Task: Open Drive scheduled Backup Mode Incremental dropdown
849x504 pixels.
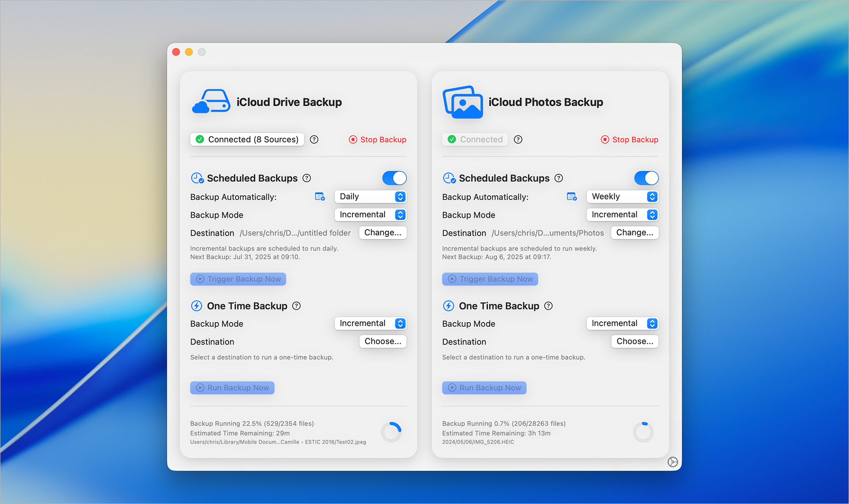Action: pos(371,214)
